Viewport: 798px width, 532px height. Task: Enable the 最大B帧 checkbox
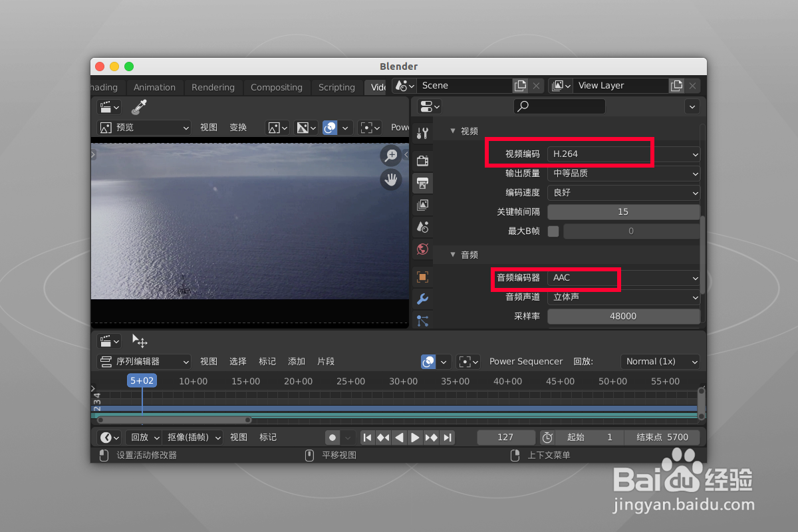pos(553,231)
